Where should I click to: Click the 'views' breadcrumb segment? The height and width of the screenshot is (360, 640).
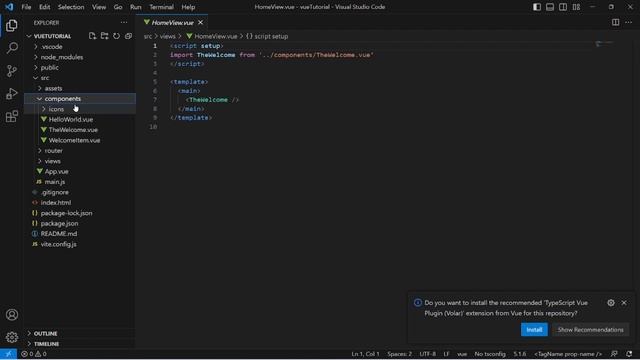(x=167, y=36)
